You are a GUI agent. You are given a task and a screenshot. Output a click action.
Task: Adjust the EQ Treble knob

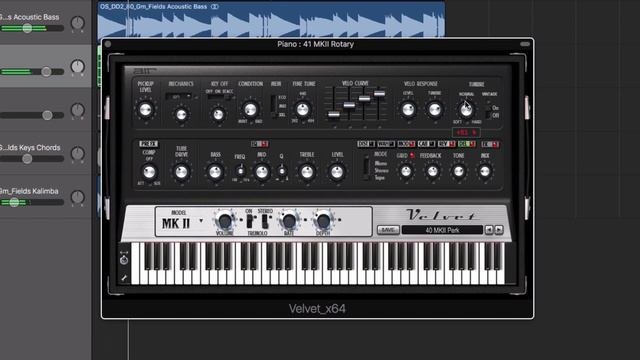307,172
